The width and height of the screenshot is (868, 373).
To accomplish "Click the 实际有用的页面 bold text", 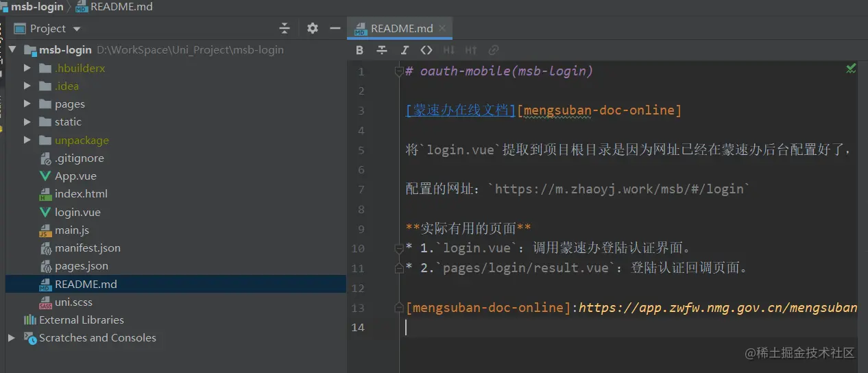I will click(468, 228).
